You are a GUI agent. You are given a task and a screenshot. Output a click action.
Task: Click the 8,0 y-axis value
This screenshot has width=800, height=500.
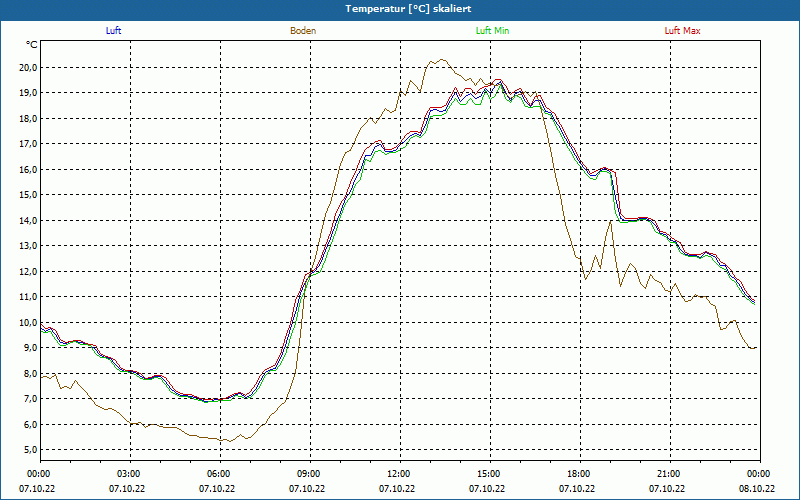[30, 373]
